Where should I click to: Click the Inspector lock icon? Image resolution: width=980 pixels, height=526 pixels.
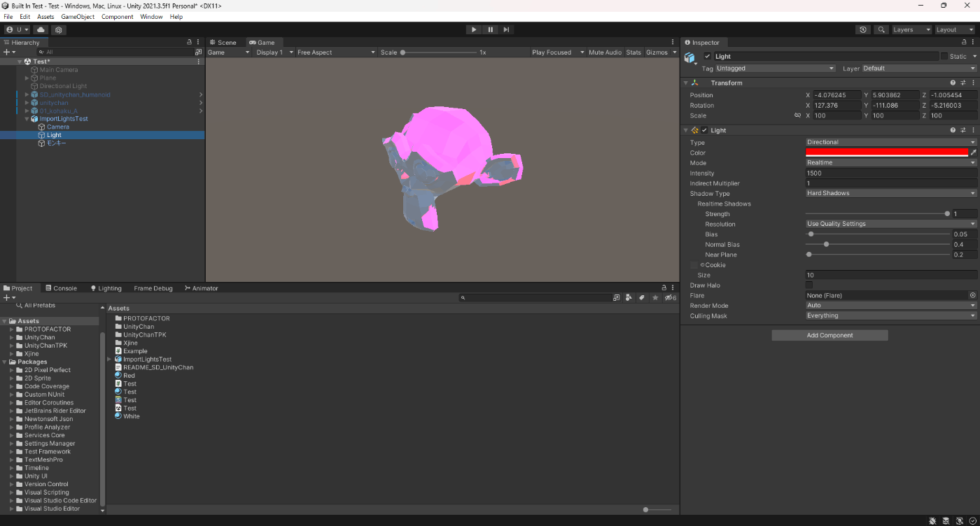963,42
